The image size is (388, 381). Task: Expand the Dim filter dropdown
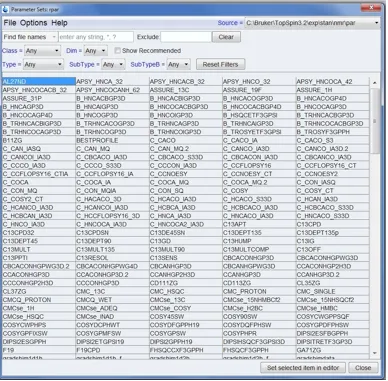coord(95,51)
